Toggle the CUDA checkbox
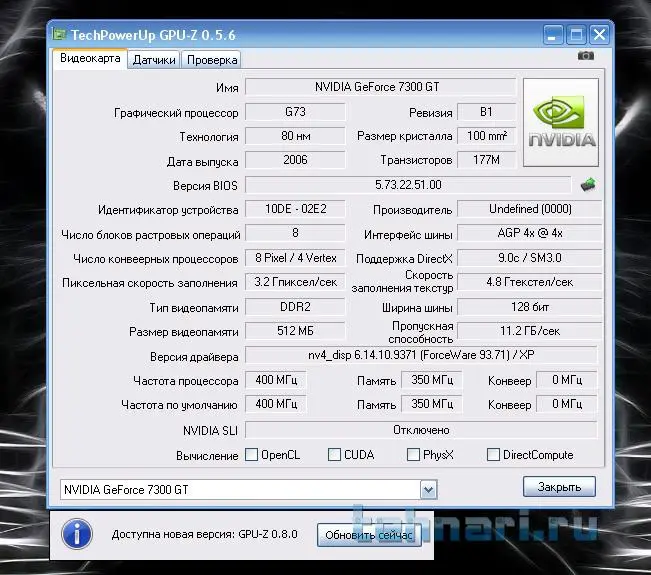Screen dimensions: 651x575 click(x=334, y=455)
